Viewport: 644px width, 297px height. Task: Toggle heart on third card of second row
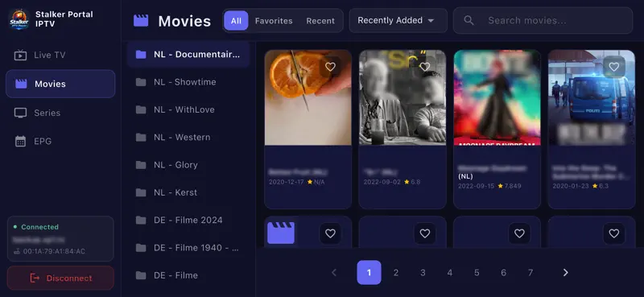[519, 233]
